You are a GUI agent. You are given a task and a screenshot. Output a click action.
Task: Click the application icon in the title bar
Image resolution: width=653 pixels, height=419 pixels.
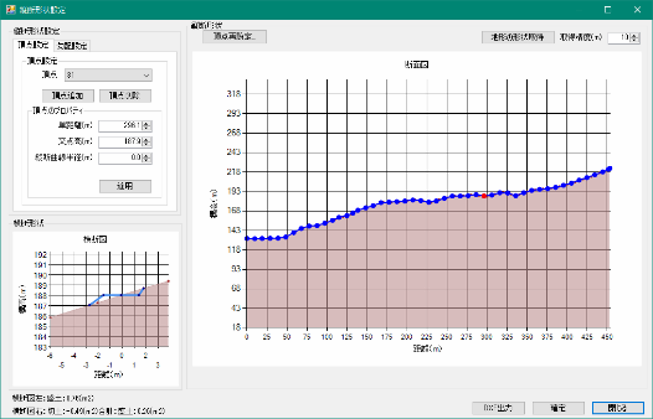click(10, 10)
